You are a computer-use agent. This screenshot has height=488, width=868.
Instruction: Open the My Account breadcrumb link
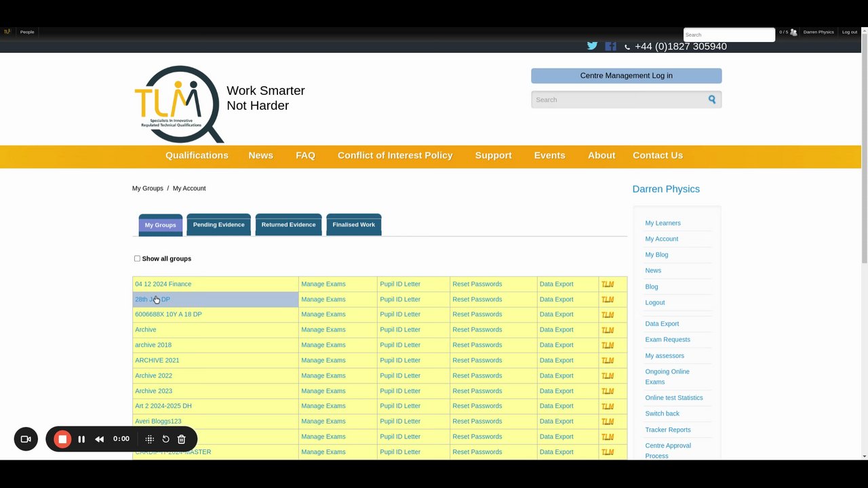pyautogui.click(x=189, y=188)
